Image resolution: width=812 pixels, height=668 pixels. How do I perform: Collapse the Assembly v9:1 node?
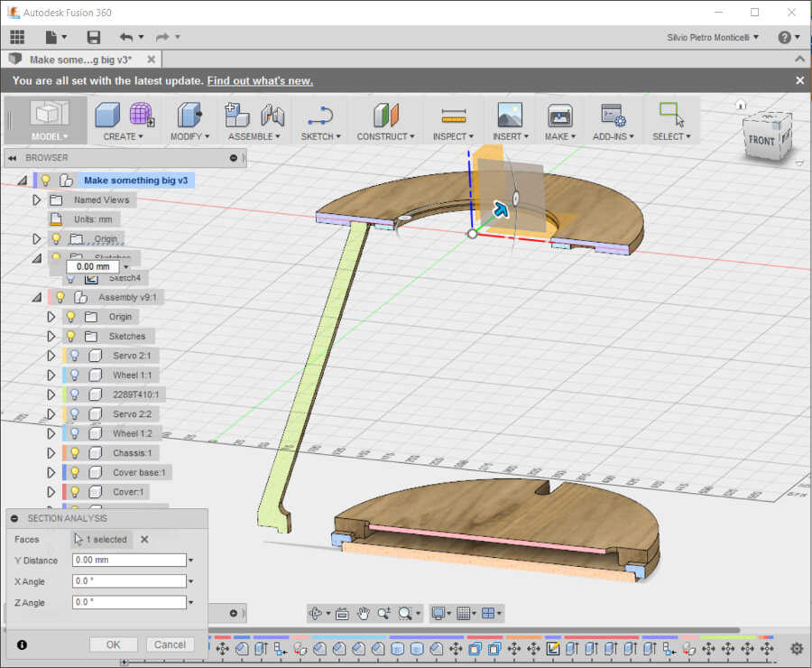point(37,298)
